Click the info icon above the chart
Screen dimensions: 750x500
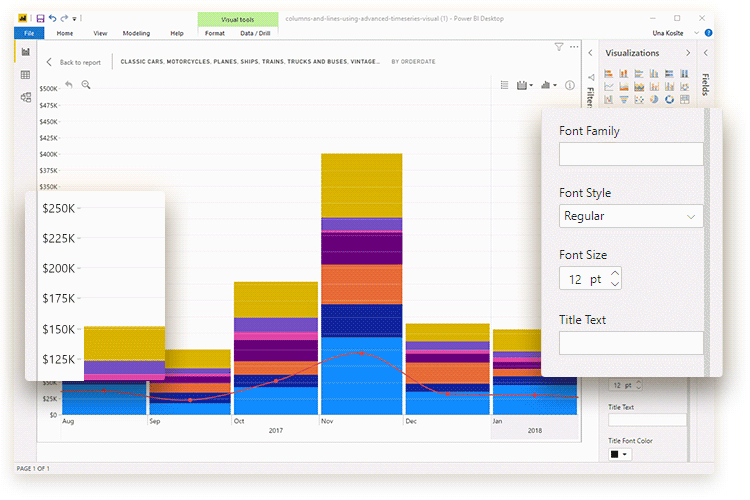[x=570, y=85]
